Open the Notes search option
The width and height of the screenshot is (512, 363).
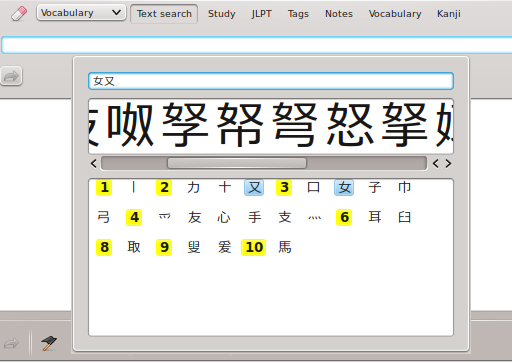(339, 14)
